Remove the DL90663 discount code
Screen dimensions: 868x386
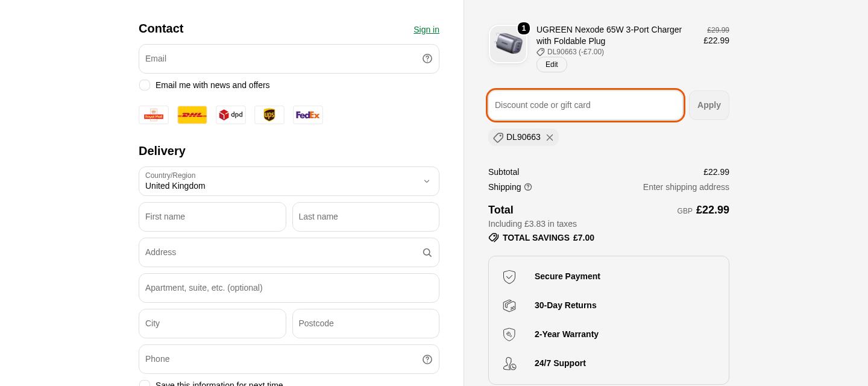pos(550,138)
